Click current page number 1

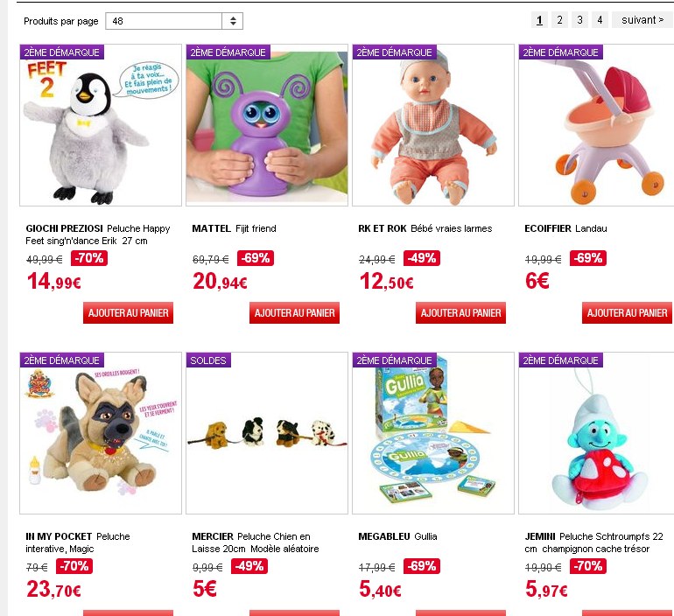point(539,20)
